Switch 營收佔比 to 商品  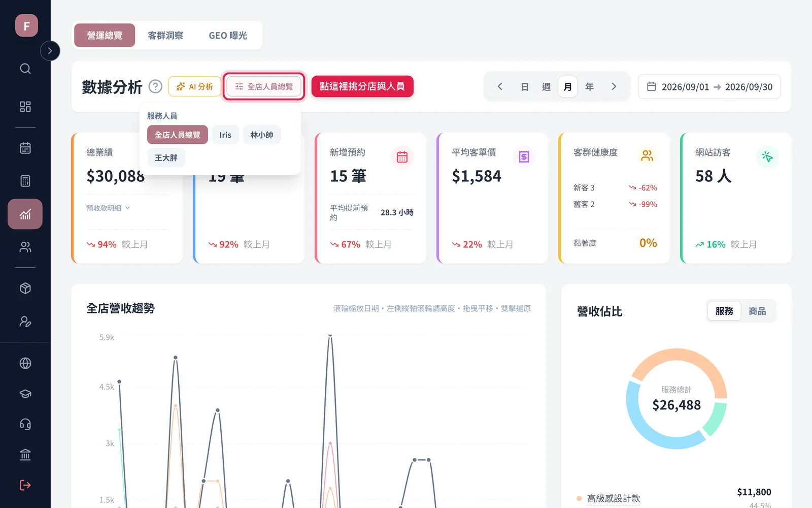[757, 311]
